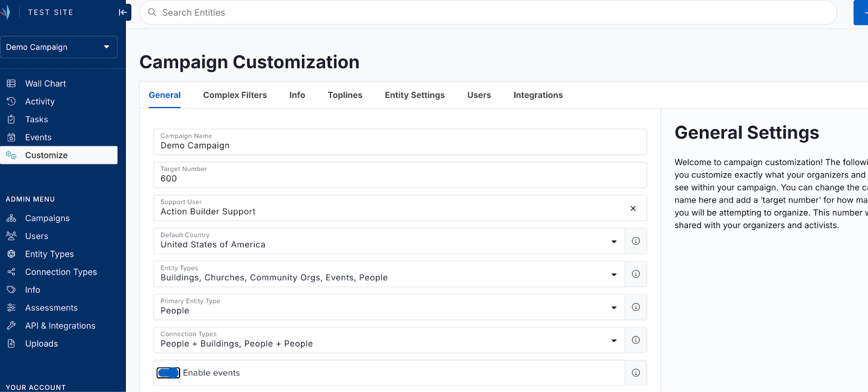Click the Info tag icon in sidebar
868x392 pixels.
tap(11, 290)
